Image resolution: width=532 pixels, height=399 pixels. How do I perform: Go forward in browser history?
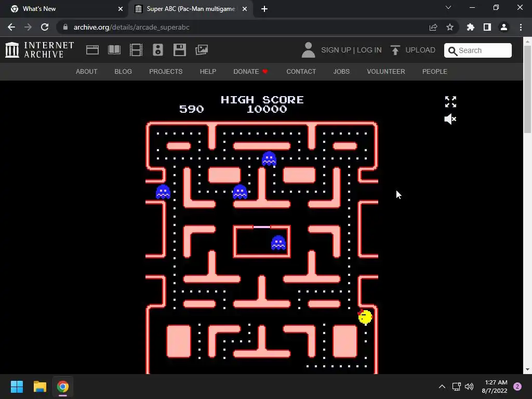tap(28, 27)
